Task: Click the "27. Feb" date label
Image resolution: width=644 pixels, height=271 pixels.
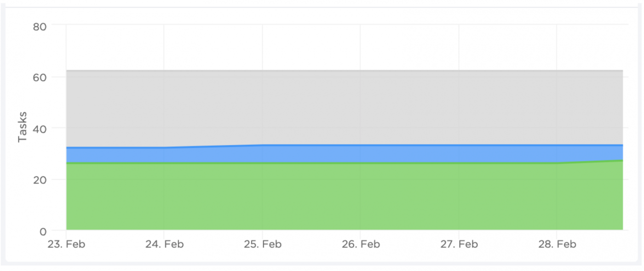Action: tap(459, 244)
